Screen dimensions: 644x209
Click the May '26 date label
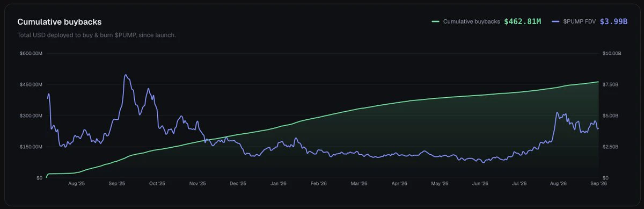point(439,184)
